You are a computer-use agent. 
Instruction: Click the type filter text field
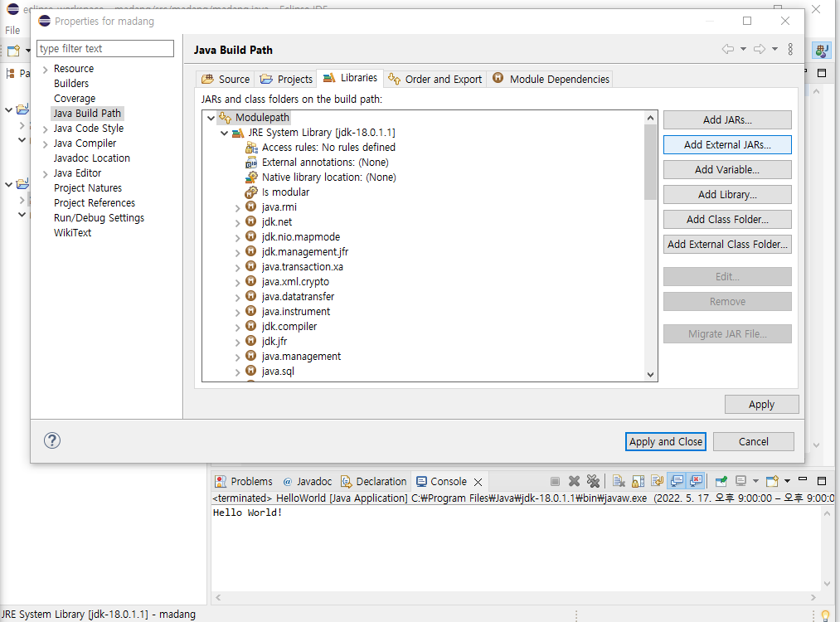coord(105,48)
